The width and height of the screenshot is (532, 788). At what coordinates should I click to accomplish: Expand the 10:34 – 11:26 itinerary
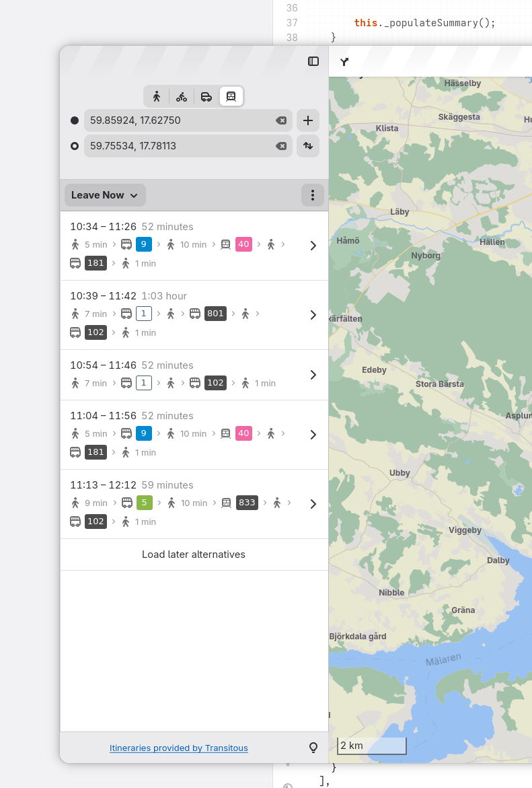(x=194, y=246)
